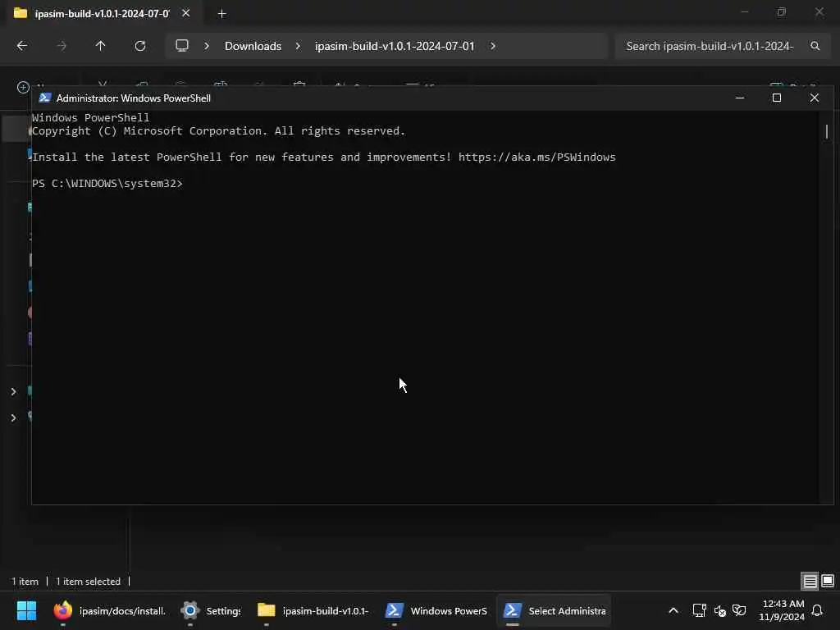840x630 pixels.
Task: Switch Explorer to large thumbnails view
Action: (828, 581)
